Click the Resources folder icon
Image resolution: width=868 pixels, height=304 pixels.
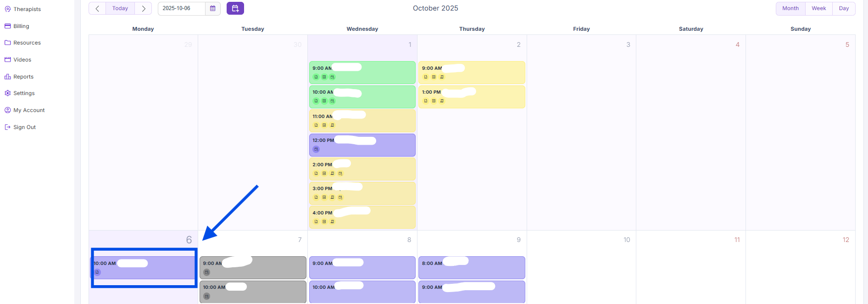[x=7, y=43]
